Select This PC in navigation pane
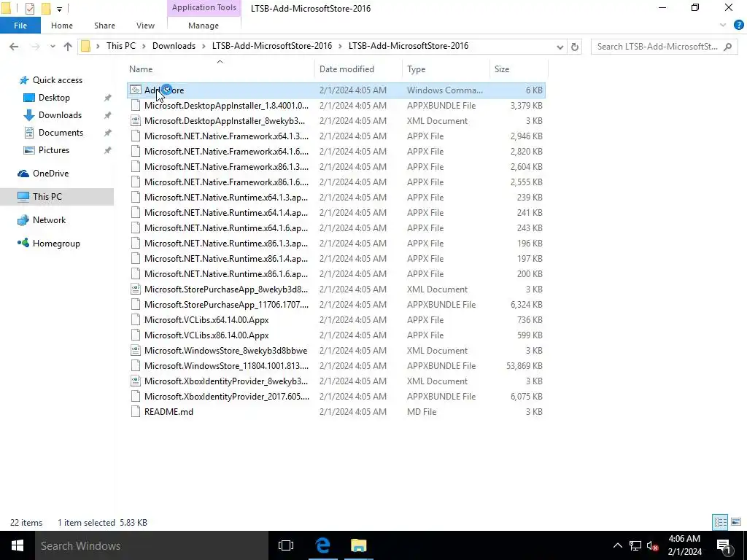 click(57, 197)
